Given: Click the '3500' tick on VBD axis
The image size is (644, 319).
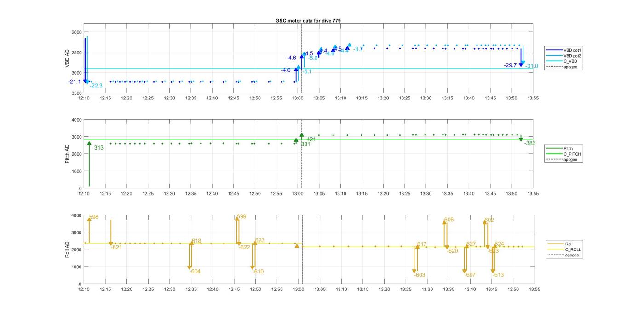Looking at the screenshot, I should pyautogui.click(x=76, y=93).
